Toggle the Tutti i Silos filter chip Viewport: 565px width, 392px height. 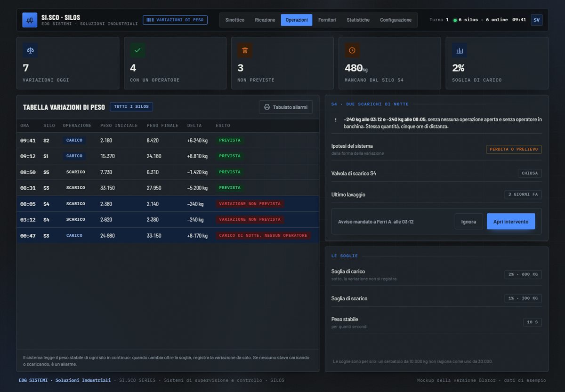coord(131,107)
